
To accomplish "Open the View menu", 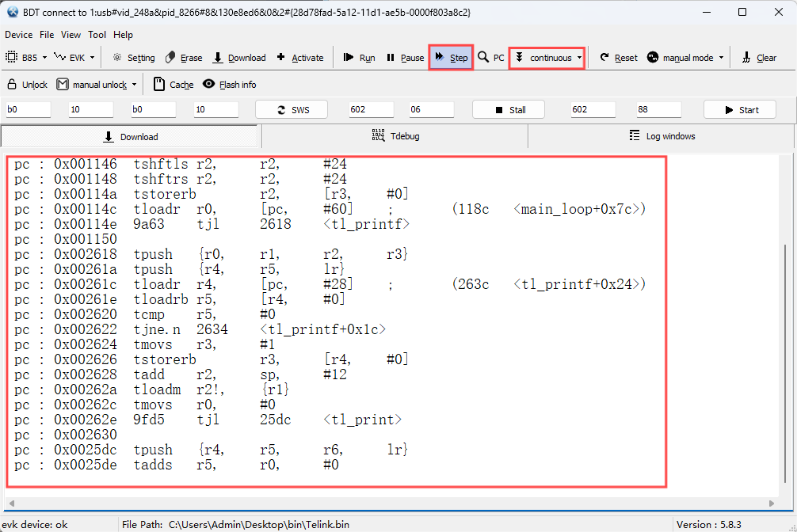I will pyautogui.click(x=71, y=35).
